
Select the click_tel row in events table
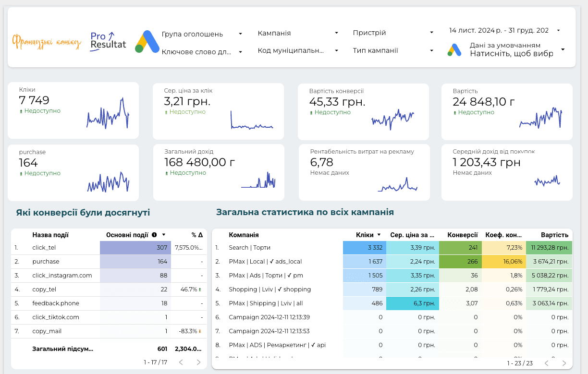(109, 248)
